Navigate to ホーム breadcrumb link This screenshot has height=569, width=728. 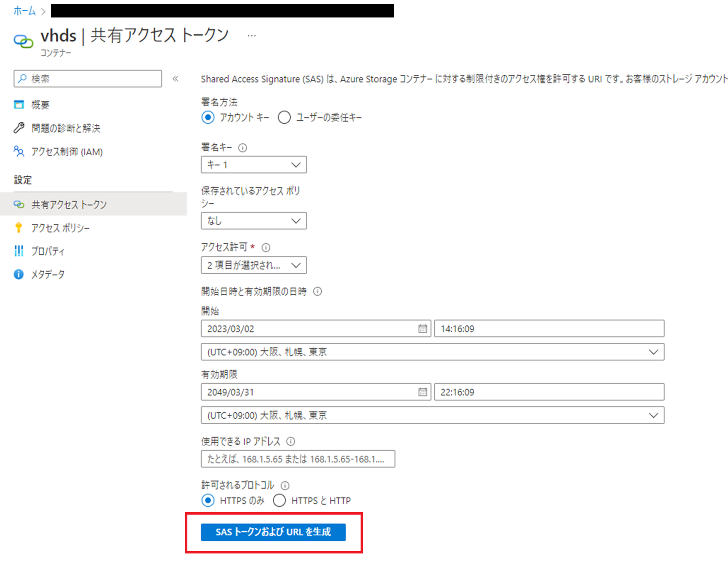point(24,11)
